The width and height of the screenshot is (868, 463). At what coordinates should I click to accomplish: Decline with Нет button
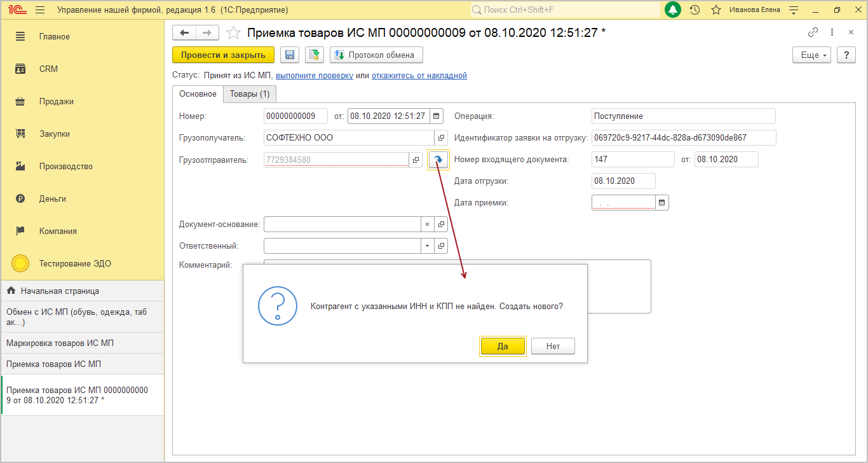(x=553, y=346)
